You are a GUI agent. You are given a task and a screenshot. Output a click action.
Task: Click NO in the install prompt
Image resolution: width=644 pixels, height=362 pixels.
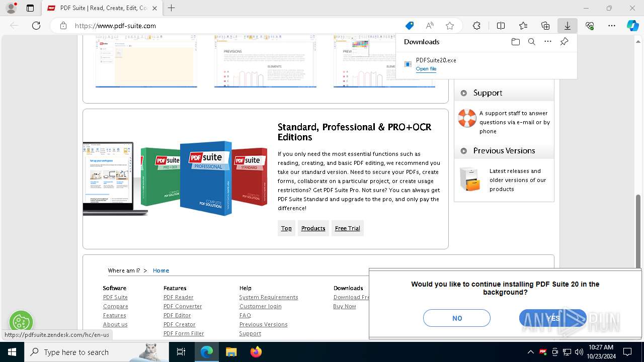coord(457,318)
